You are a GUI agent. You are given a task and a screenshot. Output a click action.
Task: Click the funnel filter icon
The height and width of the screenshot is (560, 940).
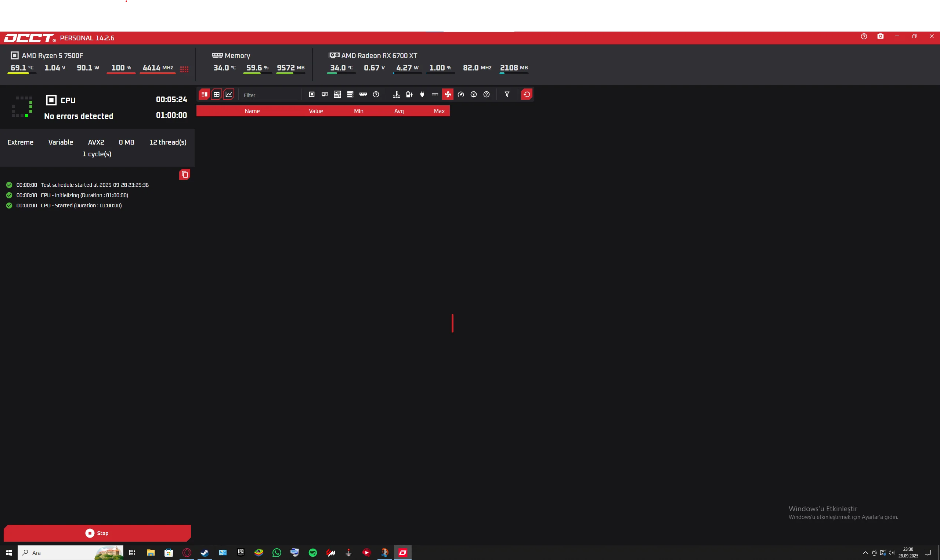pos(507,94)
